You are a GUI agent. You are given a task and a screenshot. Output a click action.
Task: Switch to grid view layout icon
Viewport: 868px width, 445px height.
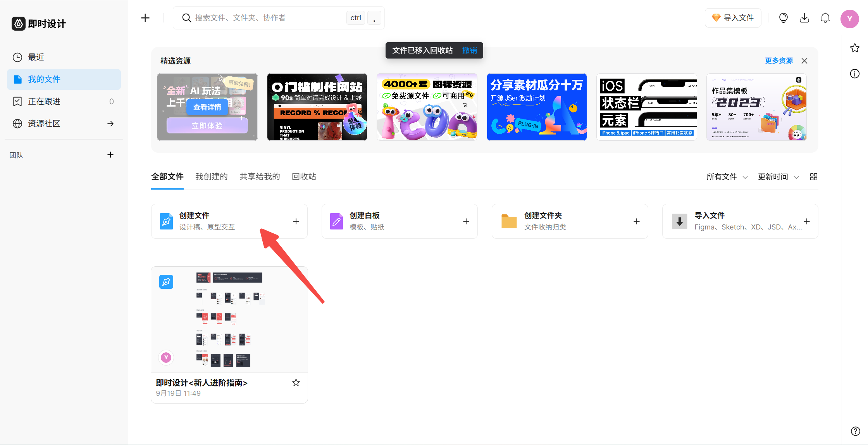(814, 177)
